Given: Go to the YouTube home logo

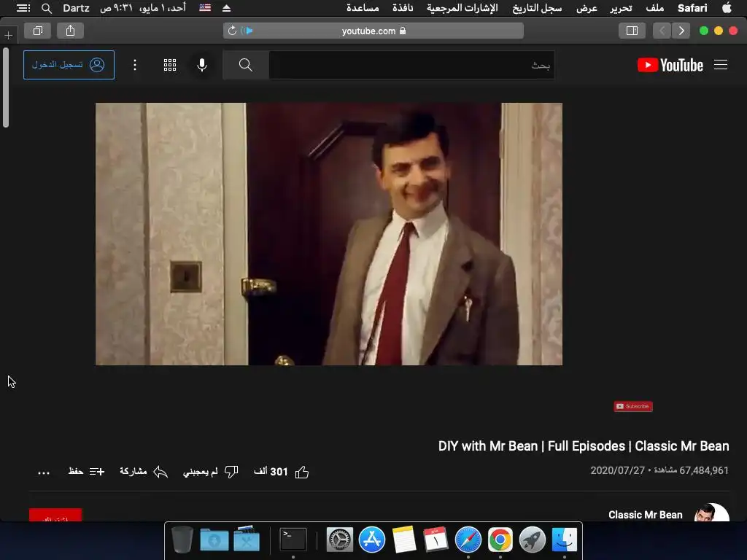Looking at the screenshot, I should point(670,65).
